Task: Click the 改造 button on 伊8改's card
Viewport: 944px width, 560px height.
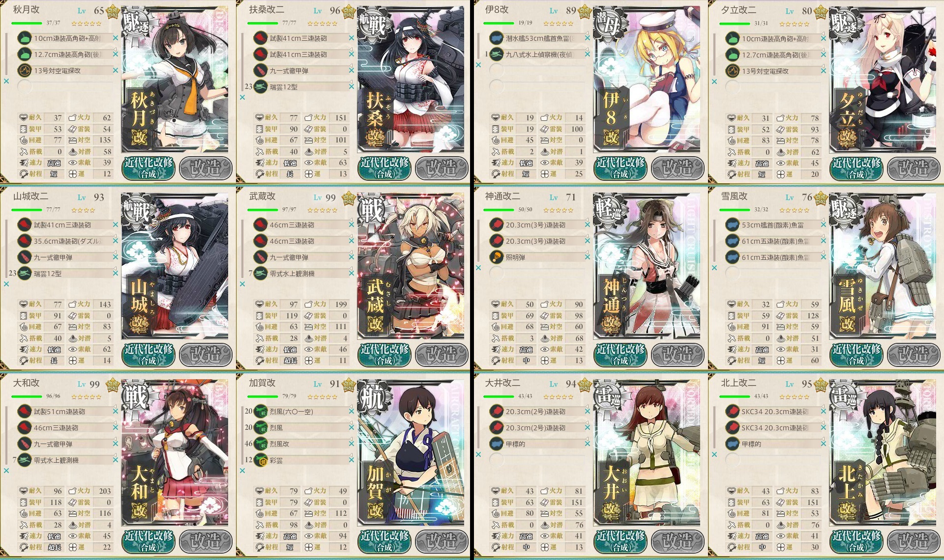Action: [678, 168]
